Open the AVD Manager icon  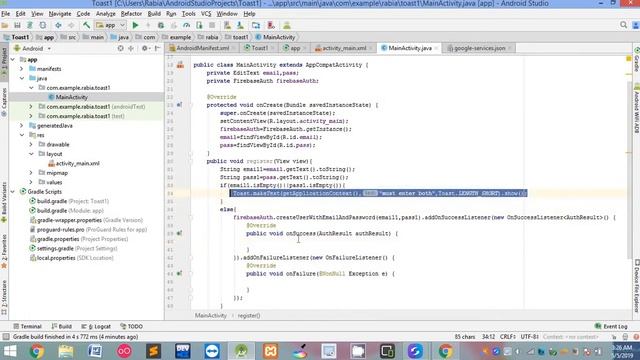(227, 25)
